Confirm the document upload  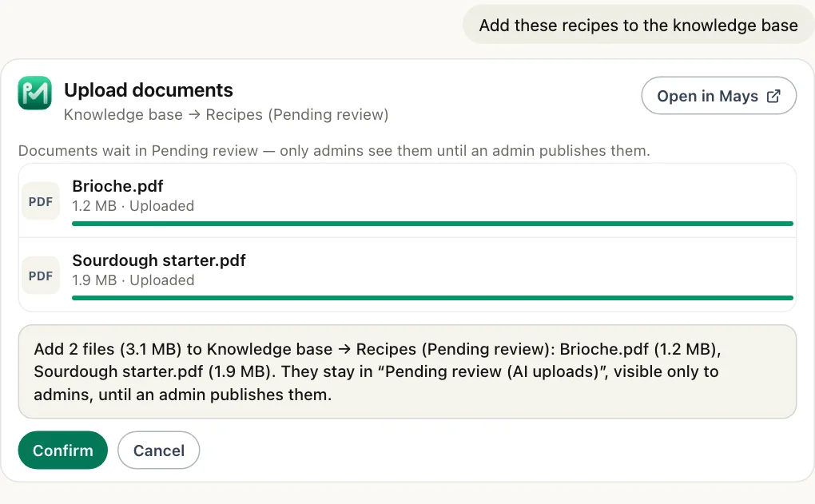63,450
